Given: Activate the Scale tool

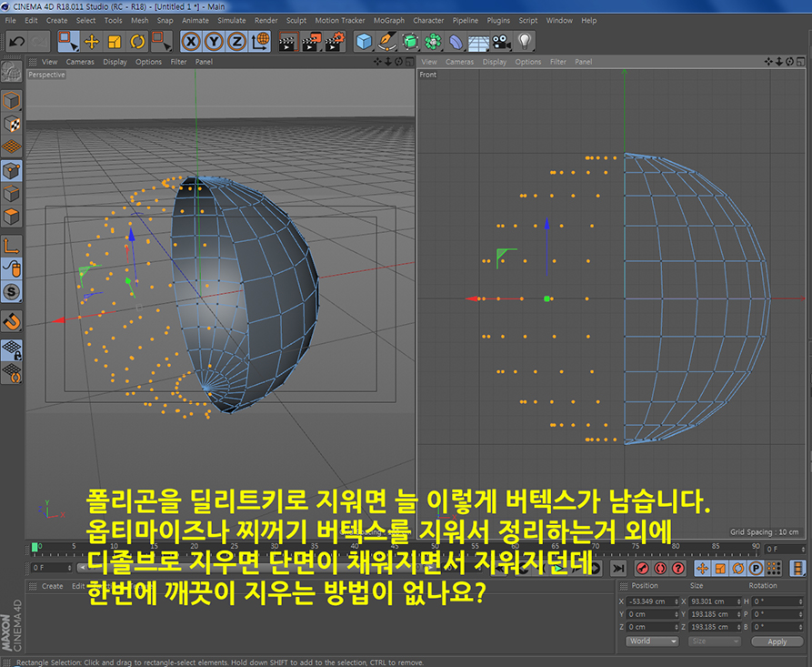Looking at the screenshot, I should (x=115, y=42).
